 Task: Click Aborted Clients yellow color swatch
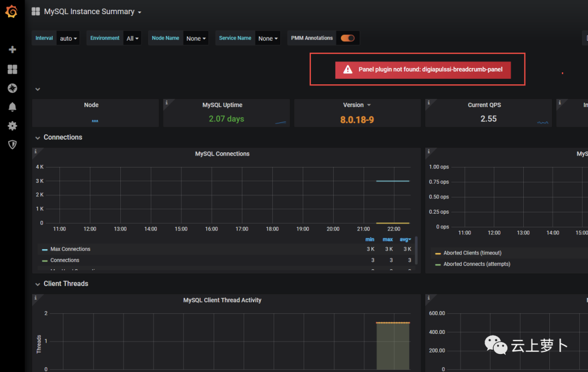click(x=438, y=253)
